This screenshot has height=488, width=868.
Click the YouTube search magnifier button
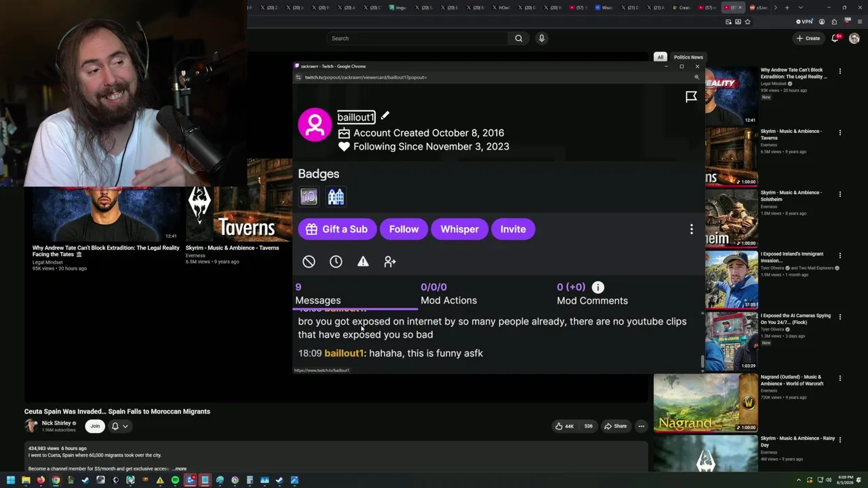pyautogui.click(x=519, y=39)
